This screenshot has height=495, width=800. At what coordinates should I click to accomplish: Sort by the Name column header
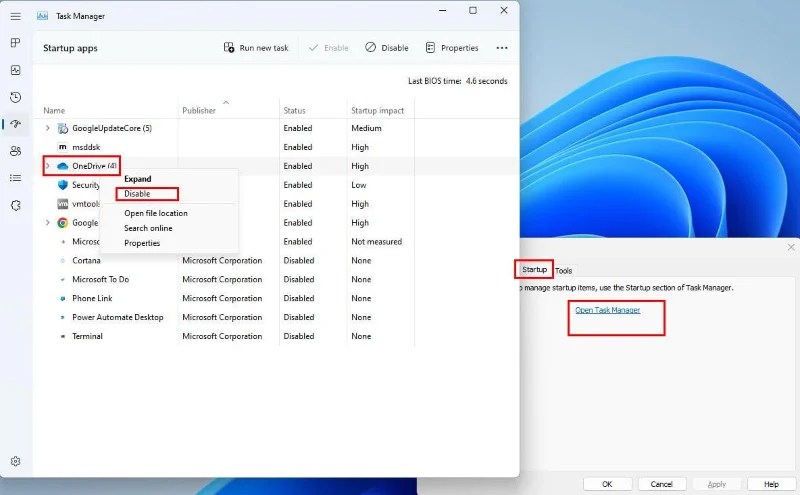[54, 110]
